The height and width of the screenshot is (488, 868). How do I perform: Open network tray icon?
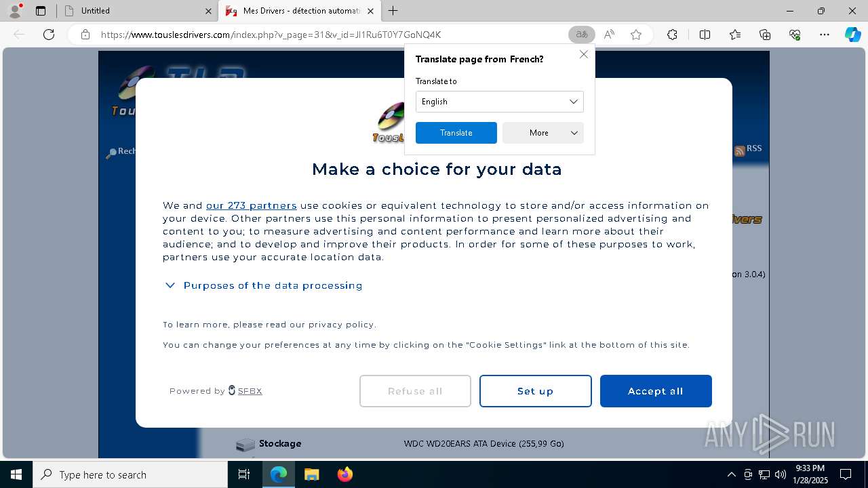(x=764, y=474)
